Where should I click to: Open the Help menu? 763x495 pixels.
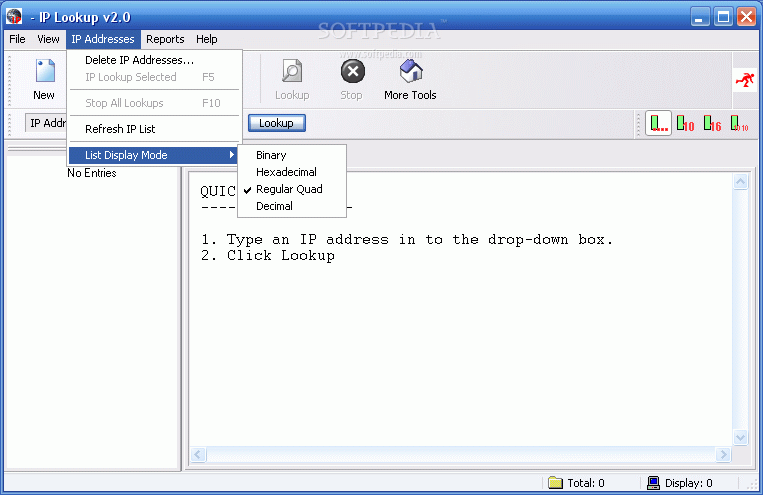(x=207, y=39)
